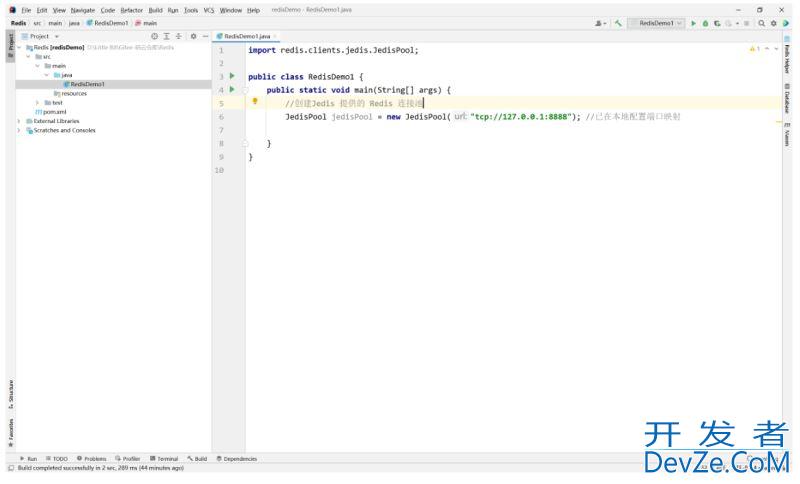Collapse the java folder node
The width and height of the screenshot is (800, 484).
[47, 75]
